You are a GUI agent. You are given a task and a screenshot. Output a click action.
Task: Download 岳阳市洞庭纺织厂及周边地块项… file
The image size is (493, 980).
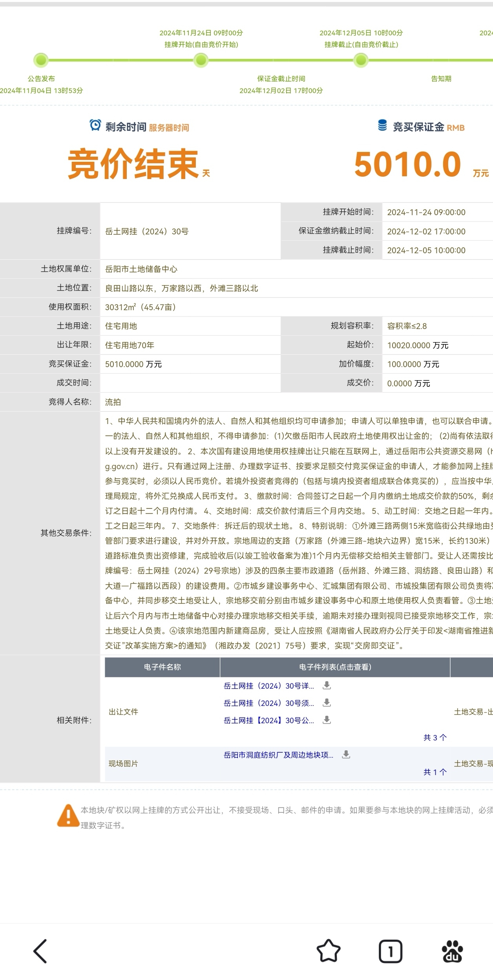point(346,754)
